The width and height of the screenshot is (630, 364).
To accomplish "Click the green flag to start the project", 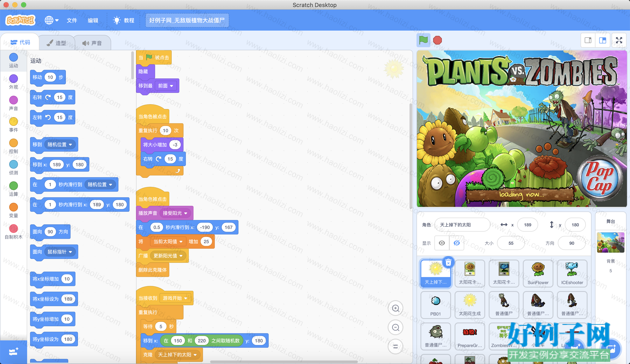I will coord(423,40).
